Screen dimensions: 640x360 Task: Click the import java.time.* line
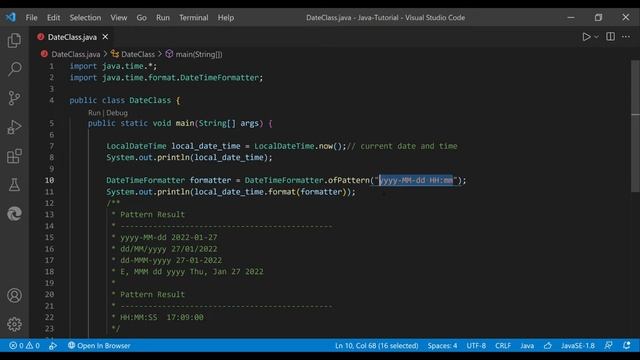(x=113, y=66)
